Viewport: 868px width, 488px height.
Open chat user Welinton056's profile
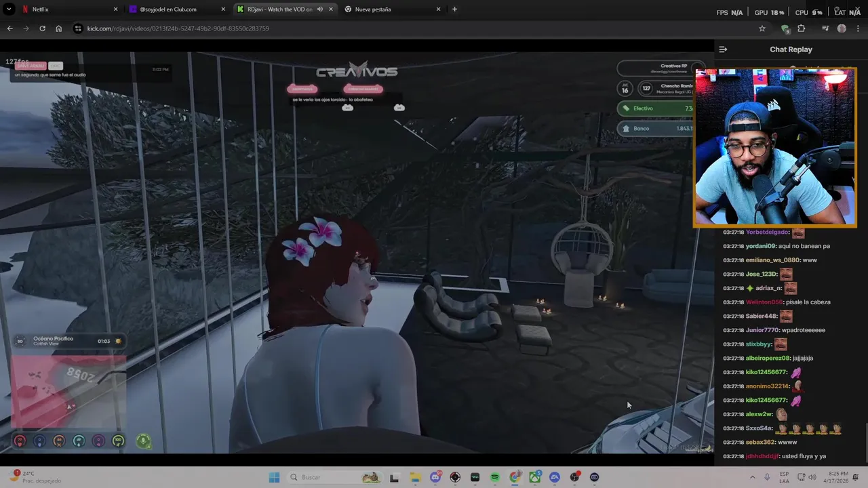pos(764,302)
